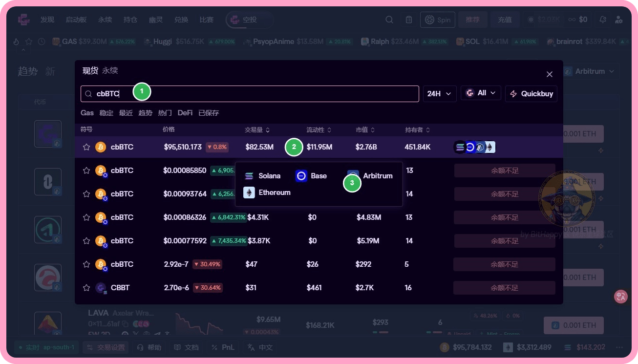Select the 趋势 filter in dialog
This screenshot has height=364, width=638.
145,113
